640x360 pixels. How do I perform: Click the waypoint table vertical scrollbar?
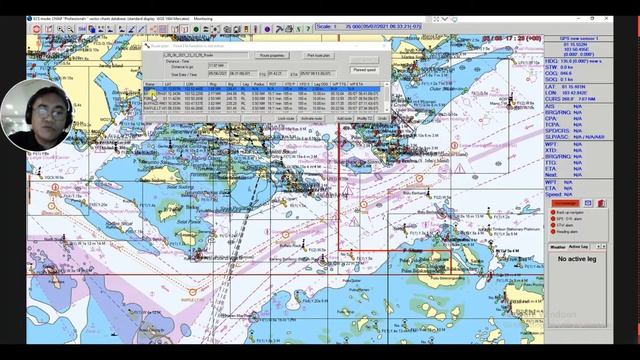(x=387, y=96)
